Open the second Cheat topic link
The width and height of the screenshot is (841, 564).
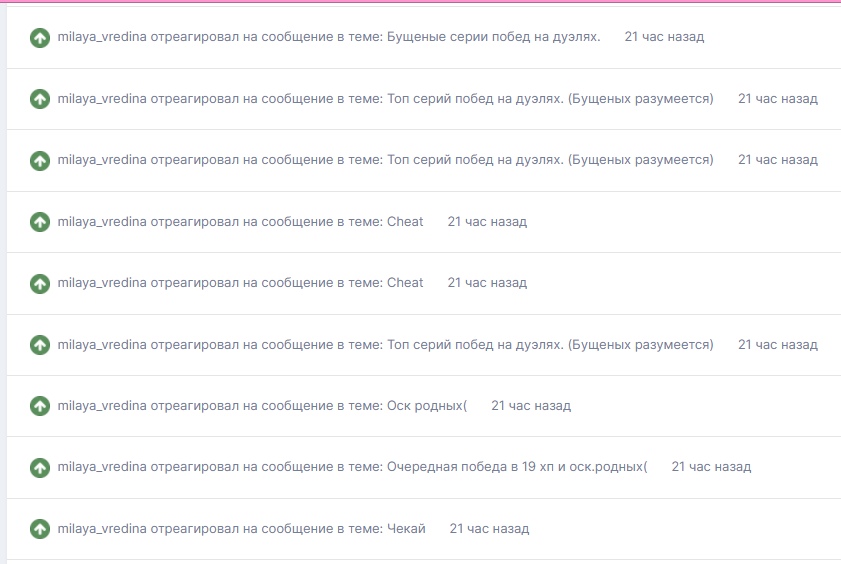point(405,283)
